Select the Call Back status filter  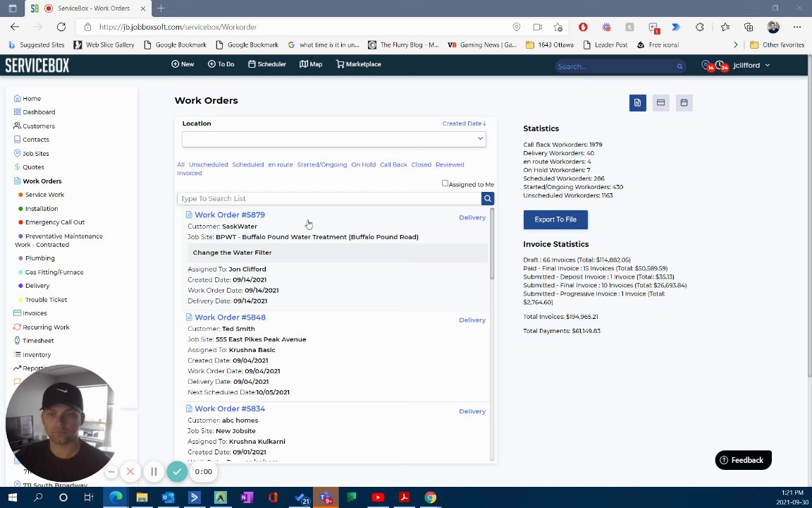[393, 164]
